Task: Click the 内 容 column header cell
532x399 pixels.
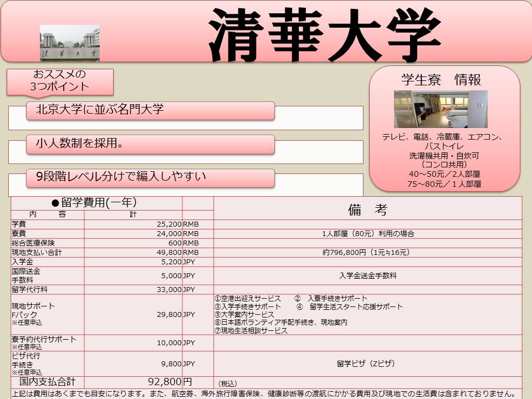Action: [48, 214]
